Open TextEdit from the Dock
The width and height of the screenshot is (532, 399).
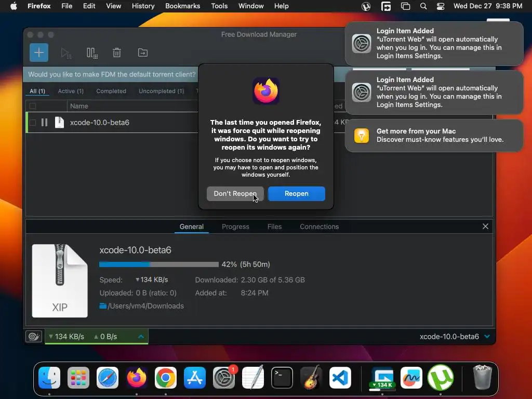(x=253, y=378)
